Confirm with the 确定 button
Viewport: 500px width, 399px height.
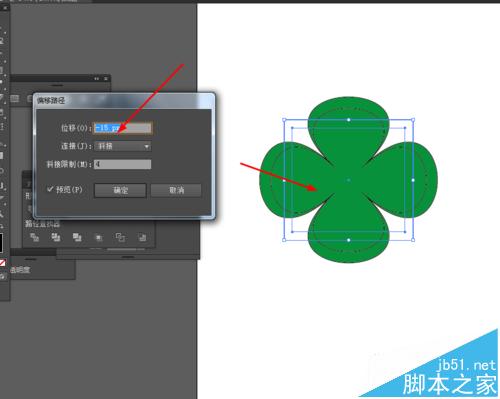click(x=120, y=190)
